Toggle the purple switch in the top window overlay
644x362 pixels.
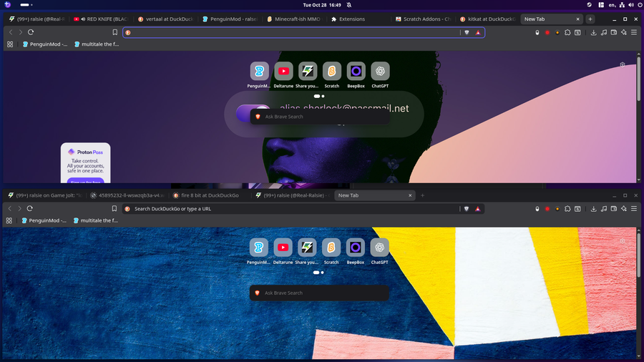point(253,113)
